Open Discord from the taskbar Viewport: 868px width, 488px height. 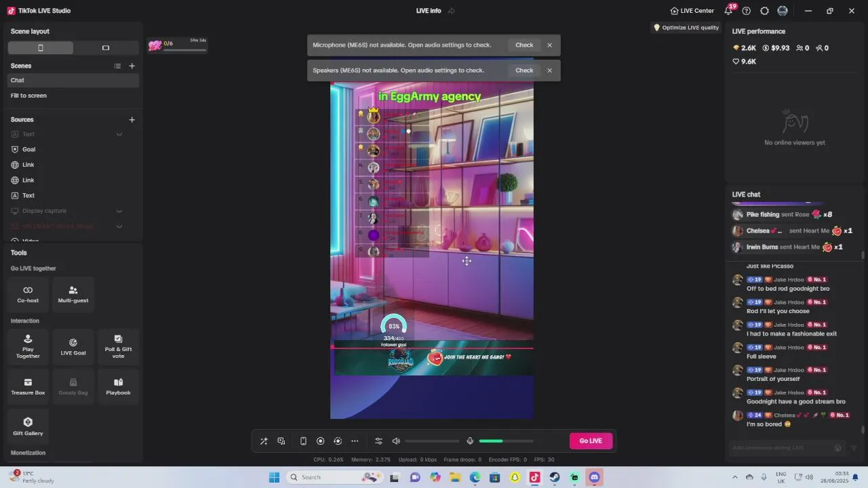595,478
